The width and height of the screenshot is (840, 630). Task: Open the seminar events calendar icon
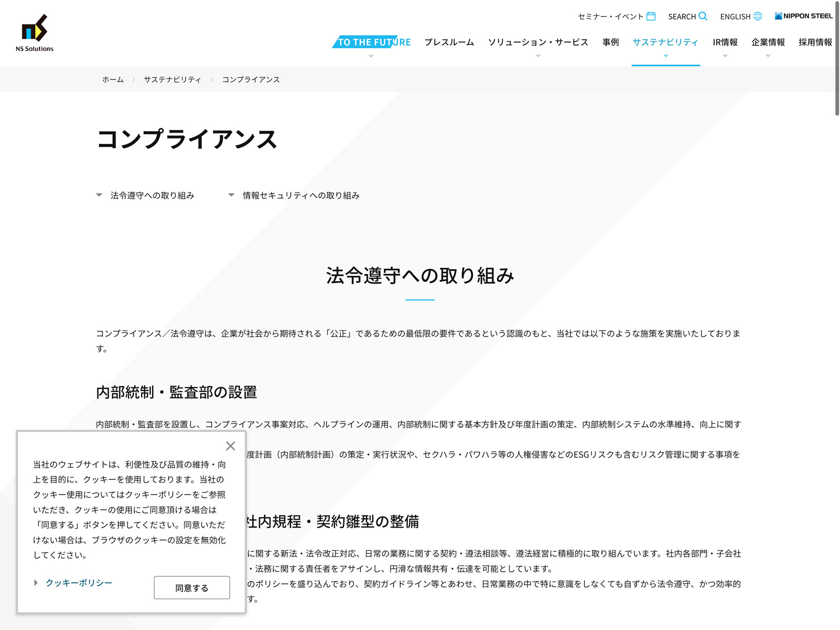click(651, 16)
